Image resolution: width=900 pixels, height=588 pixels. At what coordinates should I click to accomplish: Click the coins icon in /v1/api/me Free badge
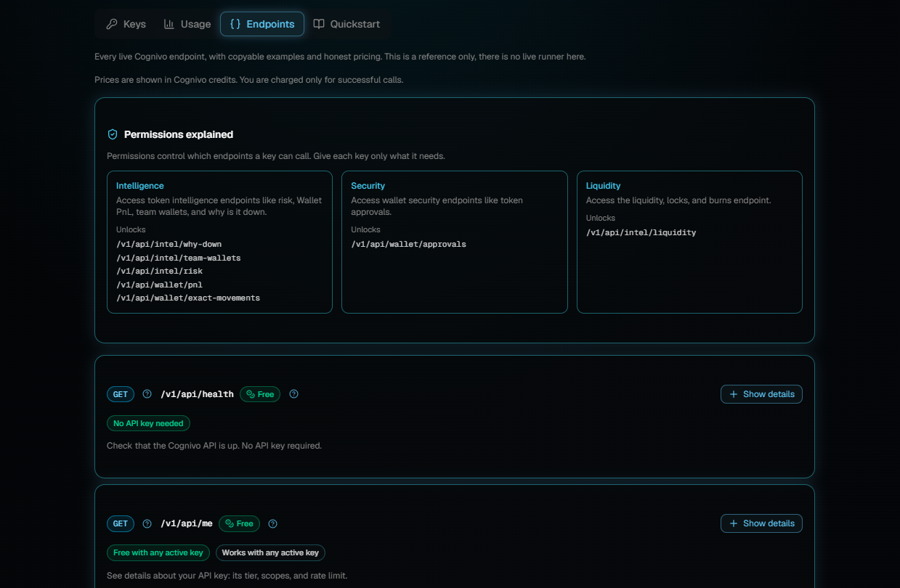coord(230,523)
